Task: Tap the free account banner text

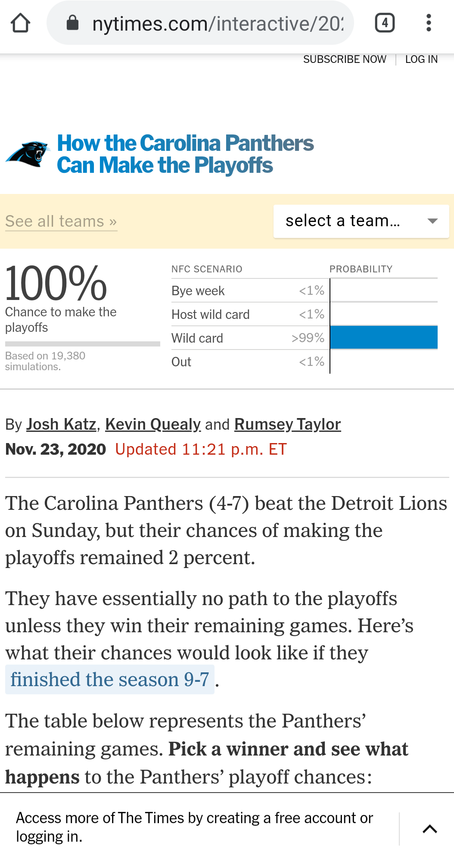Action: [x=195, y=827]
